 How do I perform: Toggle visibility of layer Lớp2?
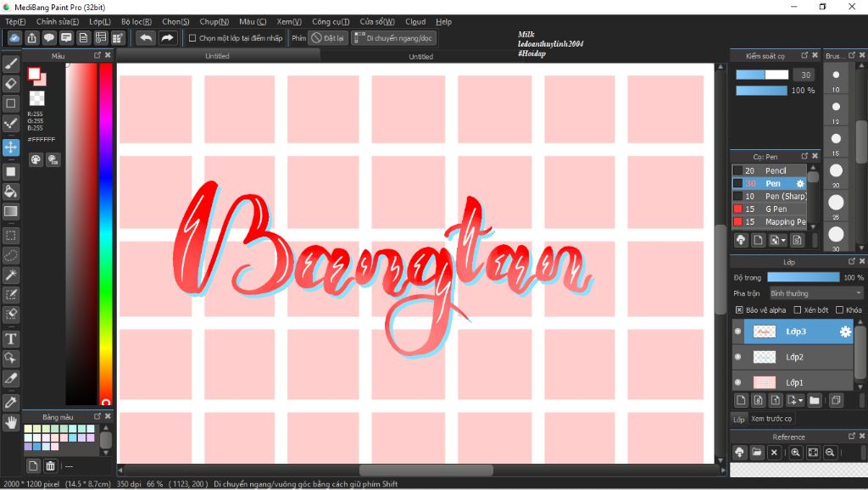pos(737,357)
